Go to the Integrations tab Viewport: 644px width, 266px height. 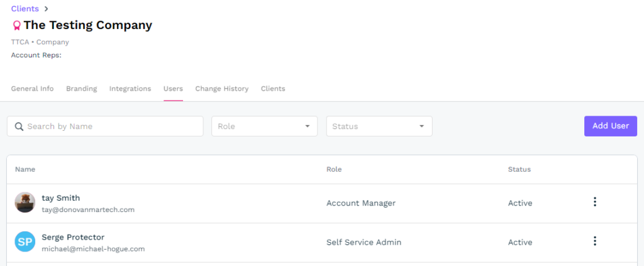click(x=130, y=89)
